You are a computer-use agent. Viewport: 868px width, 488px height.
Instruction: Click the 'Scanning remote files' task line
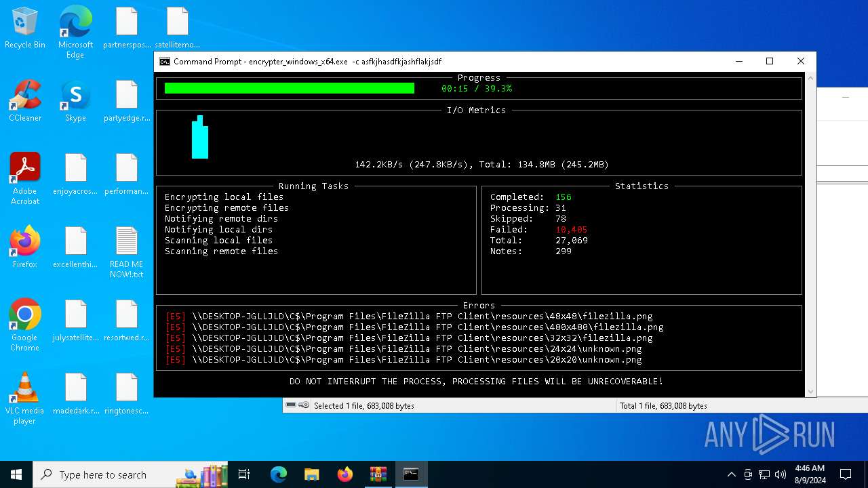pyautogui.click(x=221, y=251)
